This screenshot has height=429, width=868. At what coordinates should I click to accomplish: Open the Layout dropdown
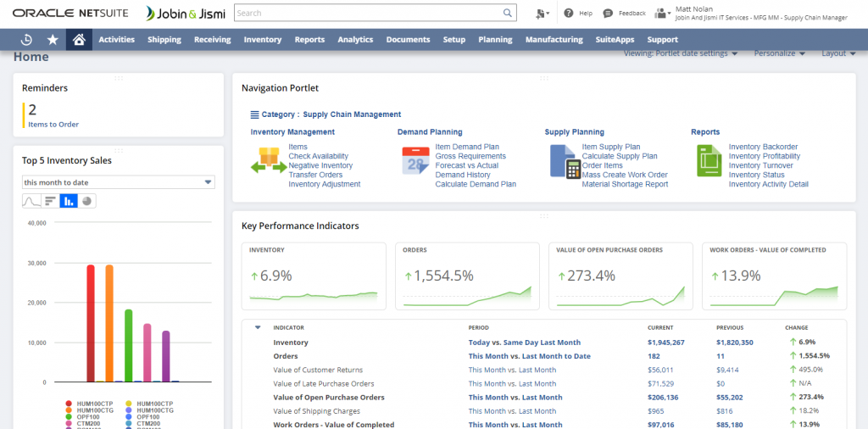[x=838, y=53]
